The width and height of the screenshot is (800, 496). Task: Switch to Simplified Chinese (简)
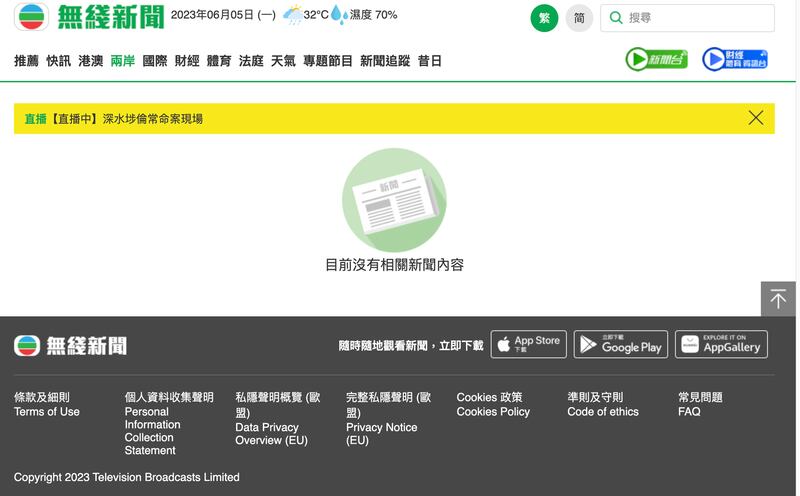(579, 18)
